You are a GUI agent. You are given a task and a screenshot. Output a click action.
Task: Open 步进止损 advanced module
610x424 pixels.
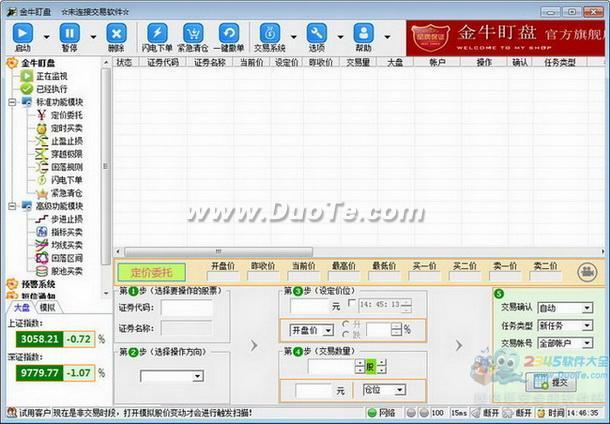[x=67, y=219]
